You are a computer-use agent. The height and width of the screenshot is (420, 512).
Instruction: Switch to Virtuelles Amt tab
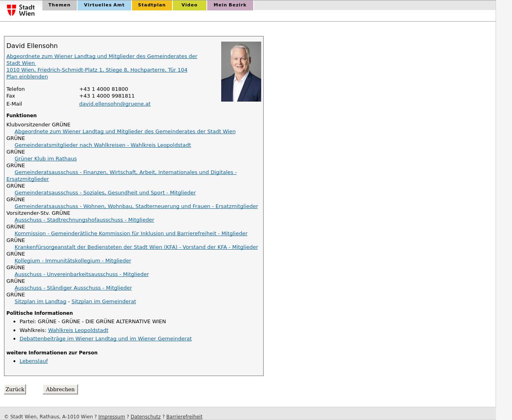point(104,5)
